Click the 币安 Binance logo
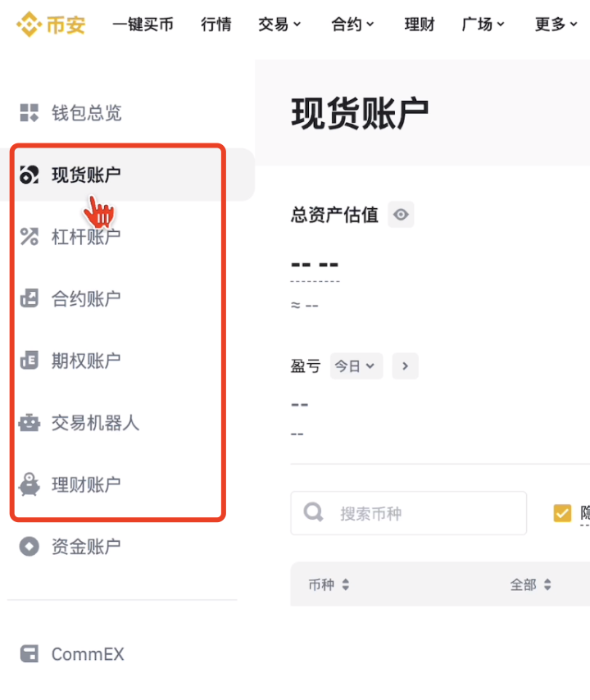Image resolution: width=590 pixels, height=700 pixels. click(51, 24)
